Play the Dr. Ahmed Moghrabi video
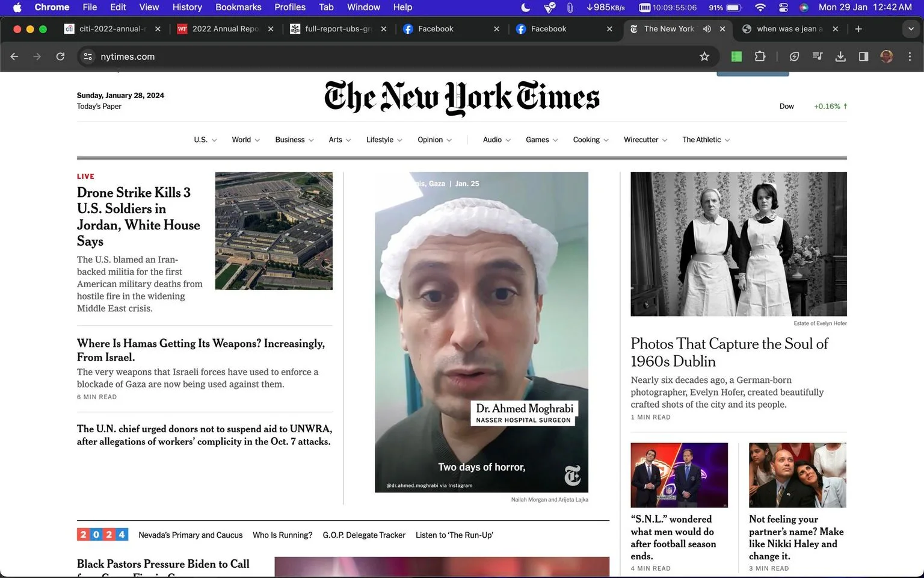The width and height of the screenshot is (924, 578). pos(481,332)
